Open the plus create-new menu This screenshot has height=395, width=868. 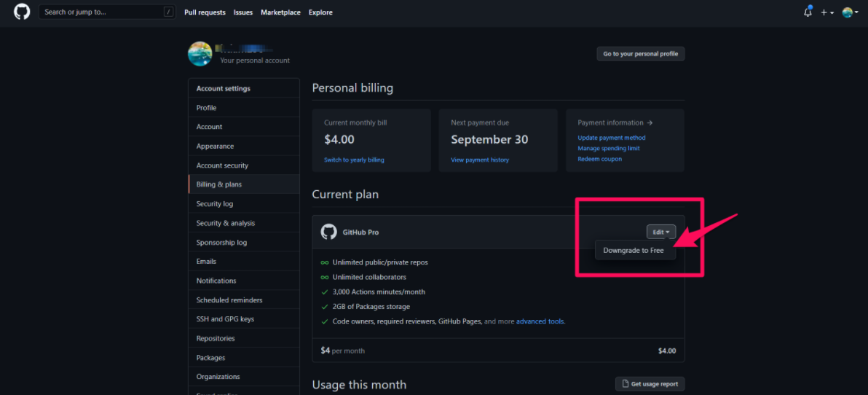(x=828, y=12)
